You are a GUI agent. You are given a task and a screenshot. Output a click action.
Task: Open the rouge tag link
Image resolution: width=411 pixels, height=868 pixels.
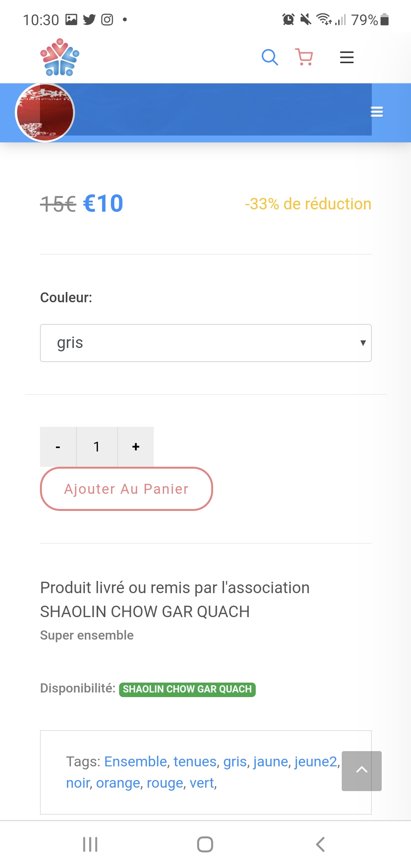165,783
